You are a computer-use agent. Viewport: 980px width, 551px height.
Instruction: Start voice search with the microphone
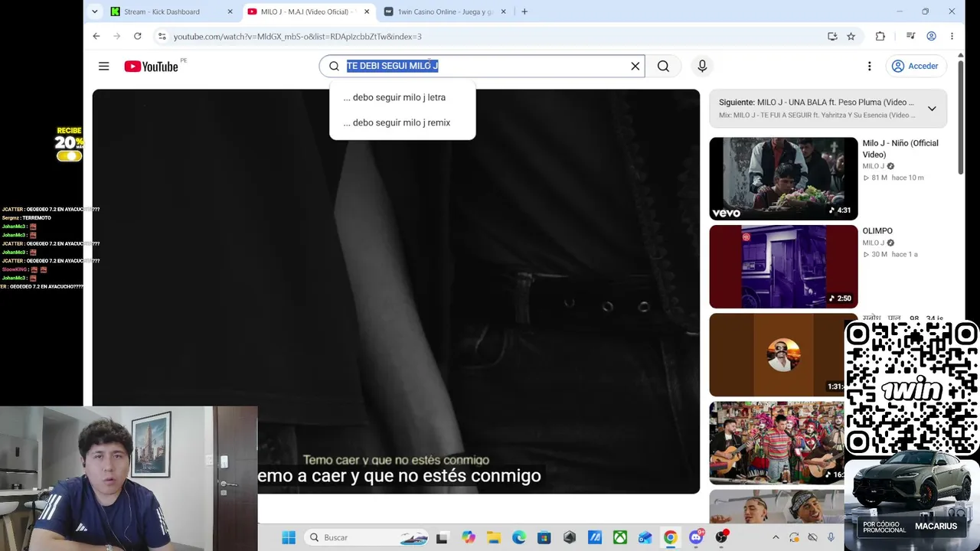click(702, 67)
